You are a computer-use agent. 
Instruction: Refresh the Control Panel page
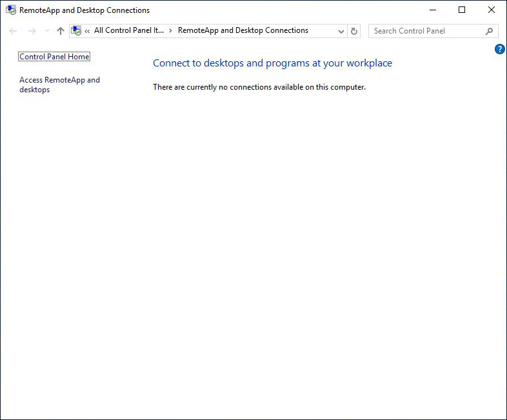[354, 31]
